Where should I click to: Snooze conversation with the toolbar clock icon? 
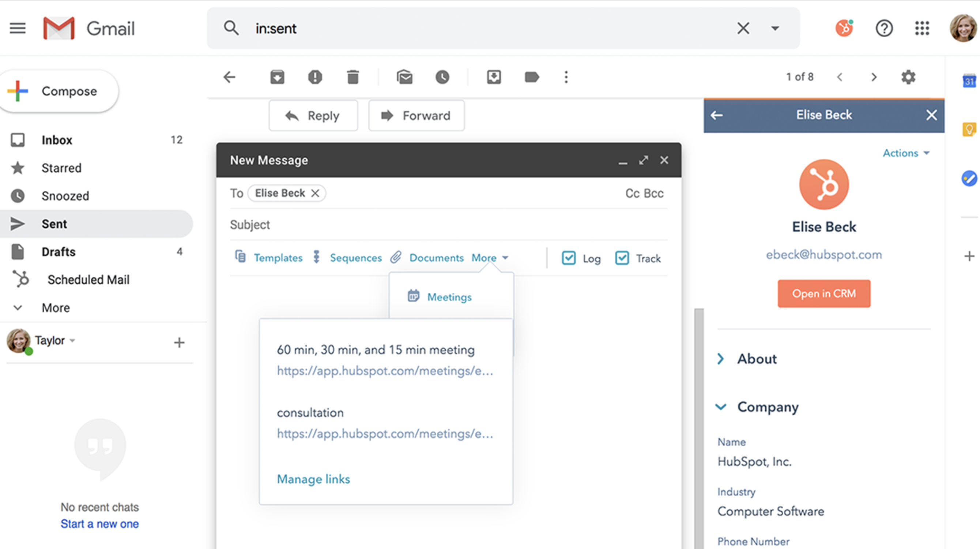442,77
